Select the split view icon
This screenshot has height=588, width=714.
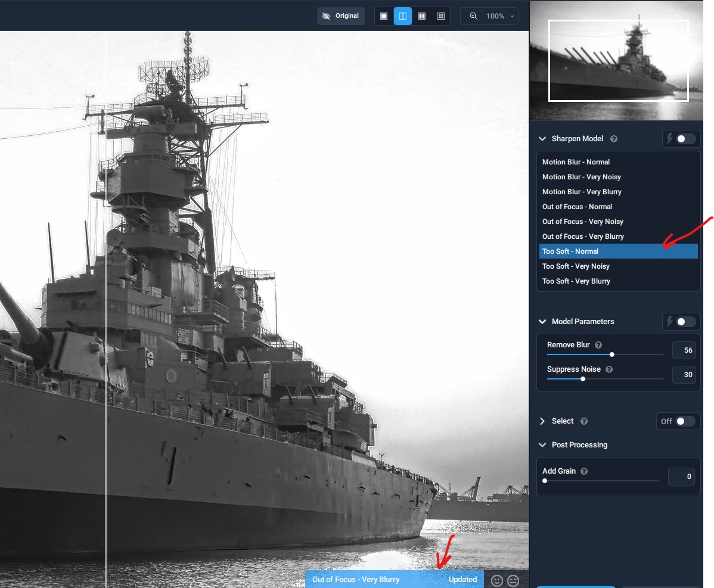click(403, 16)
